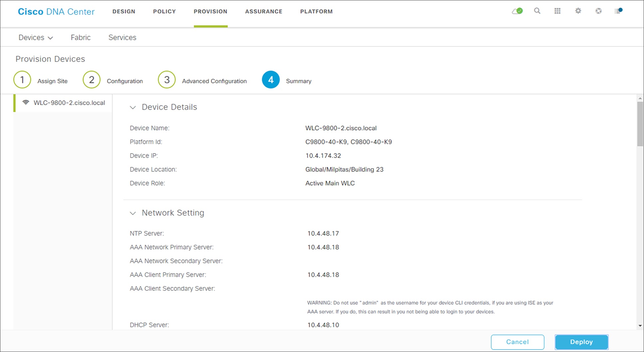Image resolution: width=644 pixels, height=352 pixels.
Task: Click the scrollbar up arrow
Action: click(640, 98)
